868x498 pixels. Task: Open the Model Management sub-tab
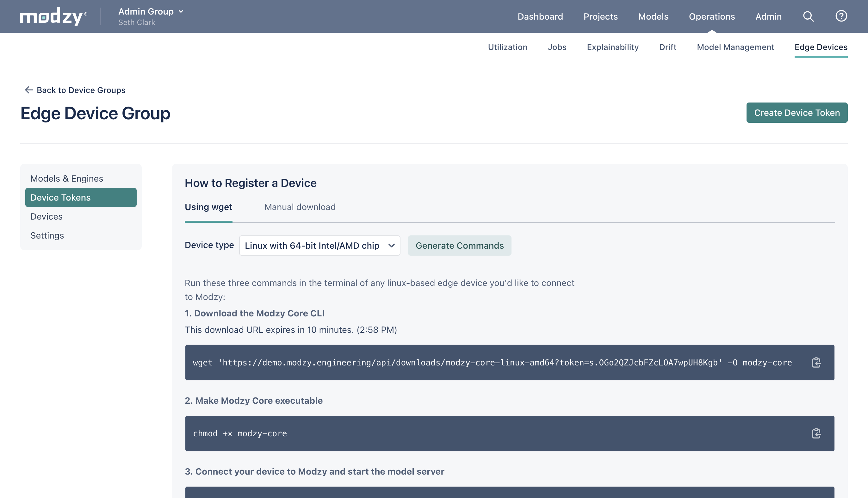point(735,47)
